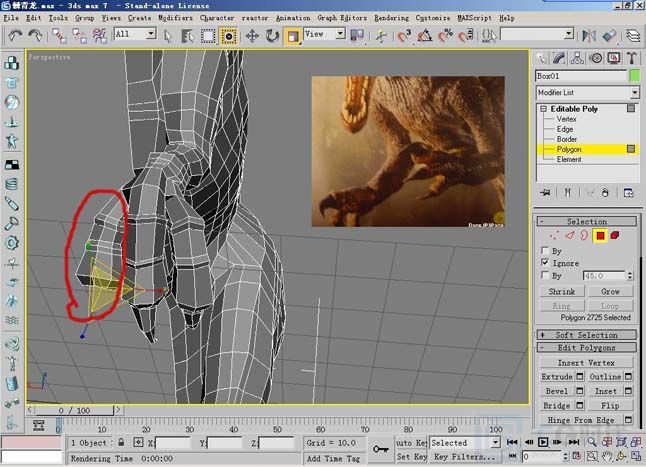646x467 pixels.
Task: Open the Create command panel tab
Action: point(541,58)
